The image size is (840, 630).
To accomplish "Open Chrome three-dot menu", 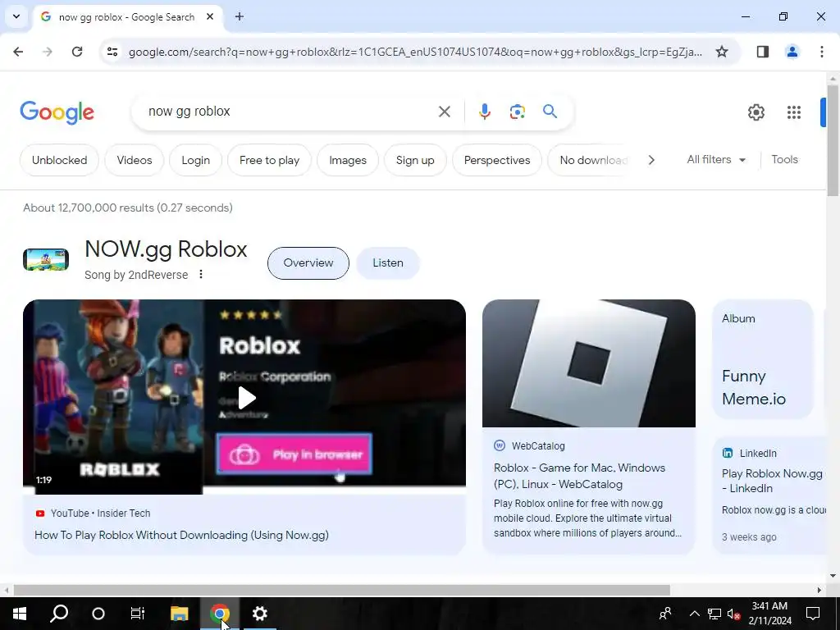I will (821, 52).
